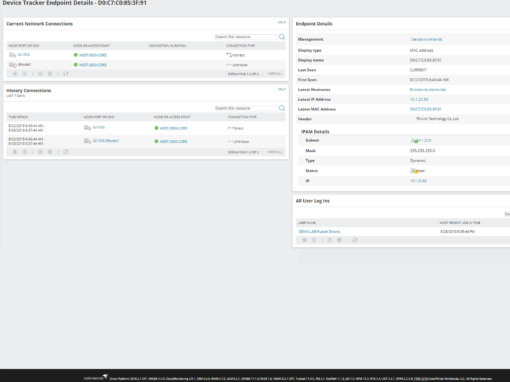510x382 pixels.
Task: Click USER NAME column header
Action: (307, 223)
